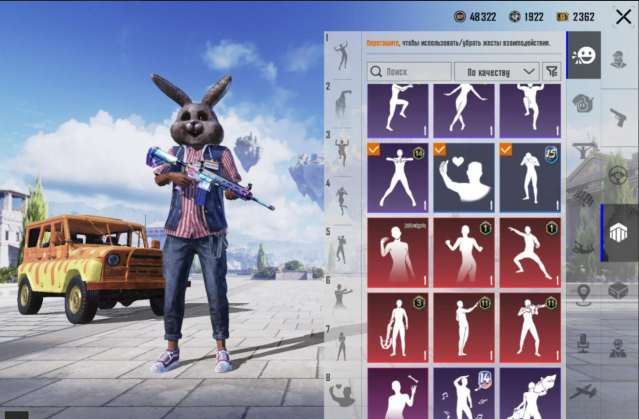This screenshot has width=639, height=419.
Task: Select the purple knee-raise emote in top row
Action: tap(398, 110)
